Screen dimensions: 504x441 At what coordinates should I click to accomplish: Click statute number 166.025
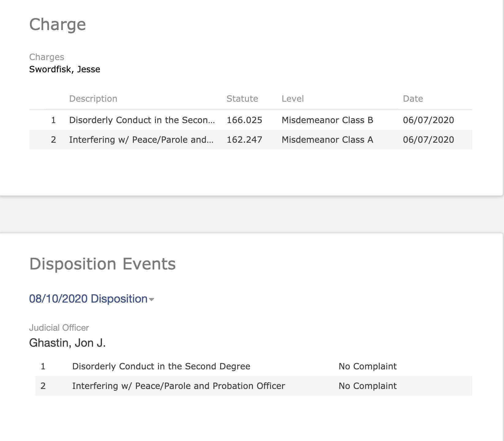click(244, 120)
